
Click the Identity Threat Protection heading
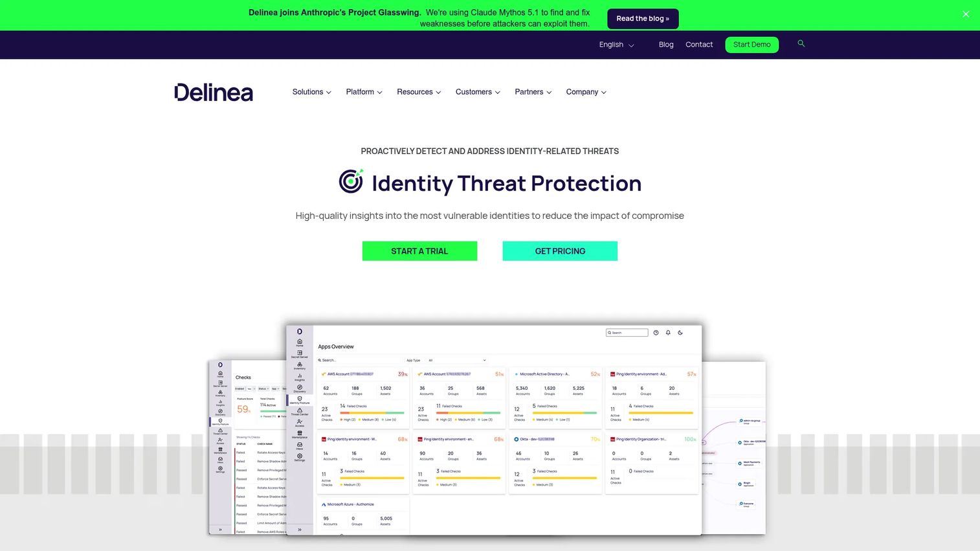pyautogui.click(x=506, y=183)
